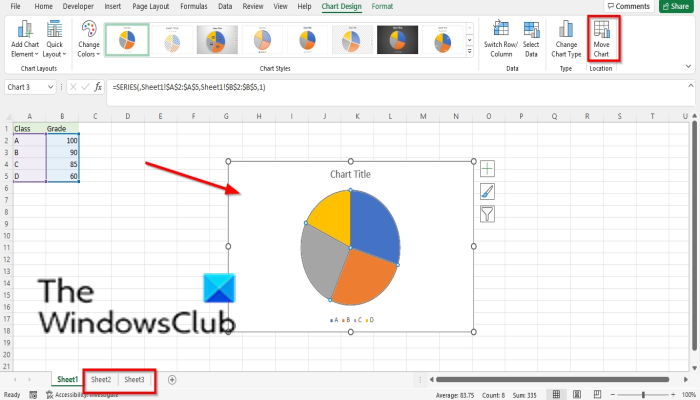The width and height of the screenshot is (700, 400).
Task: Switch to the Home tab
Action: coord(43,6)
